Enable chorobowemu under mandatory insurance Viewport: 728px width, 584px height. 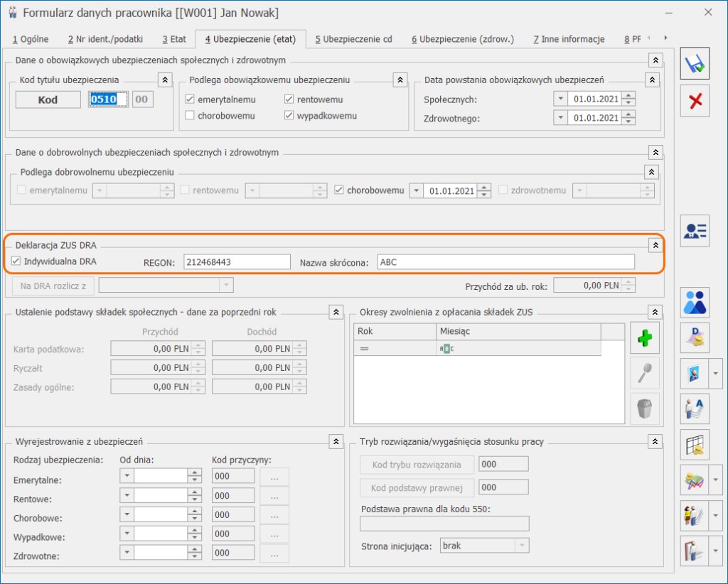pyautogui.click(x=189, y=116)
